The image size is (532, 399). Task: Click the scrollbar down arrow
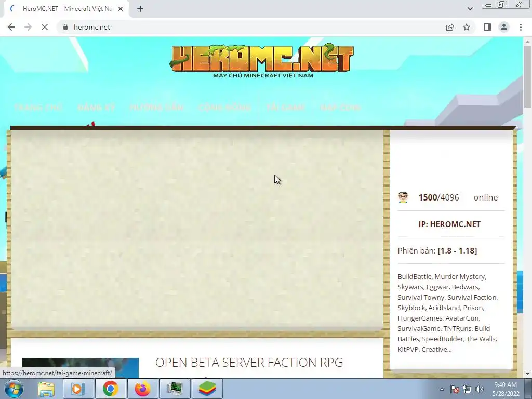point(527,374)
